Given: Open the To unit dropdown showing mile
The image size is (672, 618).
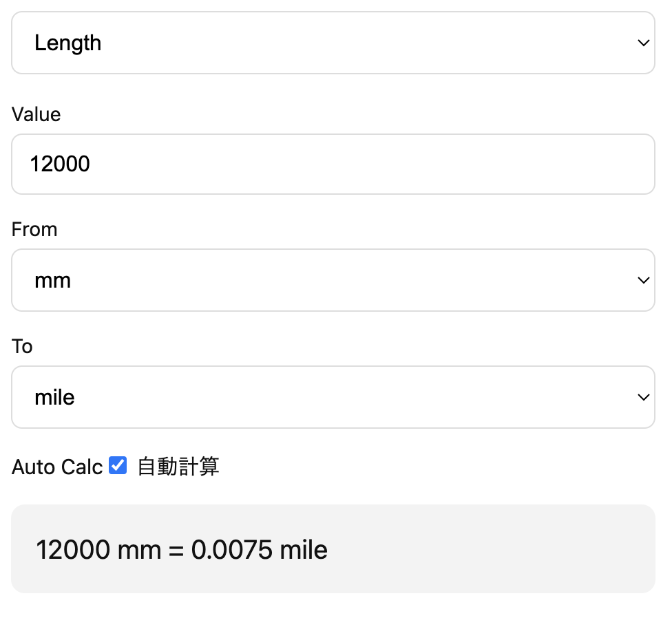Looking at the screenshot, I should pyautogui.click(x=333, y=397).
